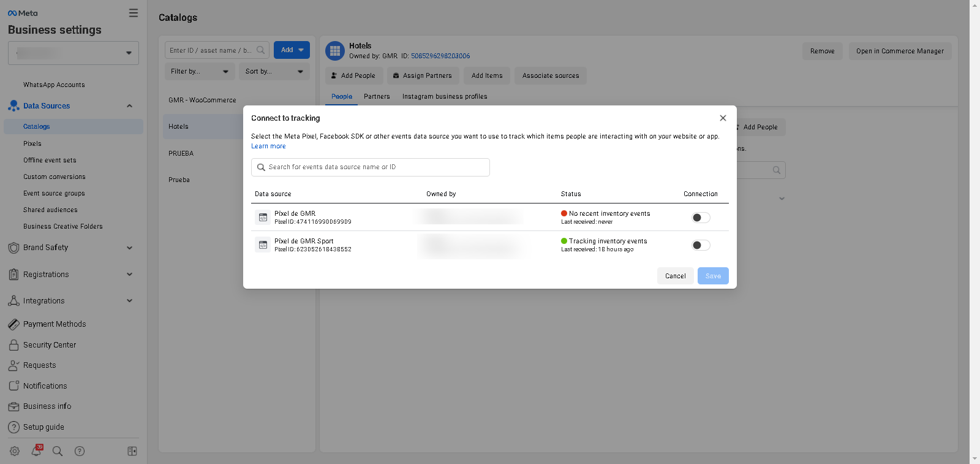Viewport: 980px width, 464px height.
Task: Click the Hotels catalog grid icon
Action: (335, 51)
